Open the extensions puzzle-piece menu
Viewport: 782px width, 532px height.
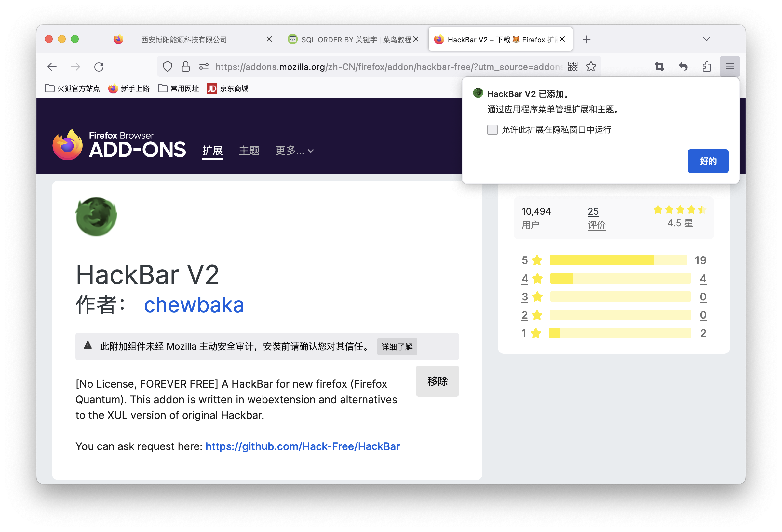[706, 67]
